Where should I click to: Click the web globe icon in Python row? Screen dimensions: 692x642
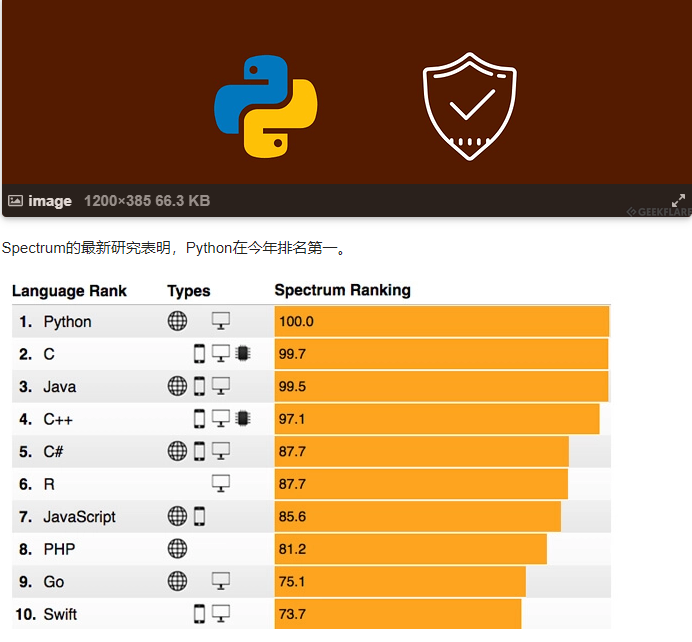point(177,321)
